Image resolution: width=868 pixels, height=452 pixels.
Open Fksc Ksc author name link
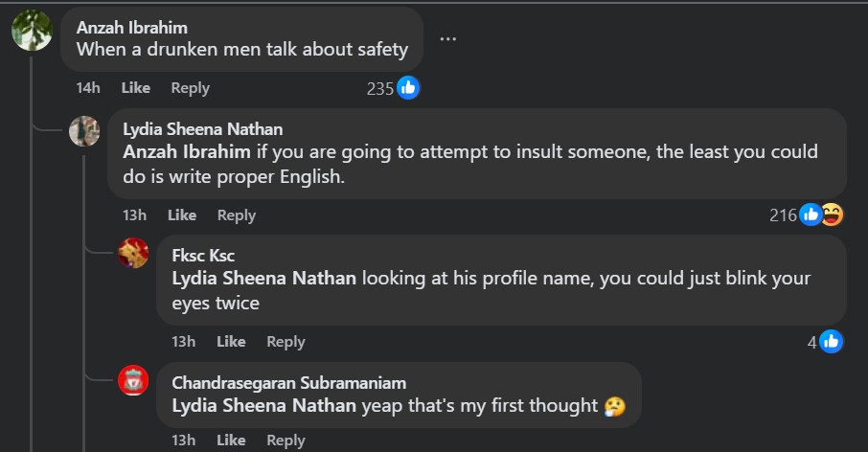(x=203, y=256)
